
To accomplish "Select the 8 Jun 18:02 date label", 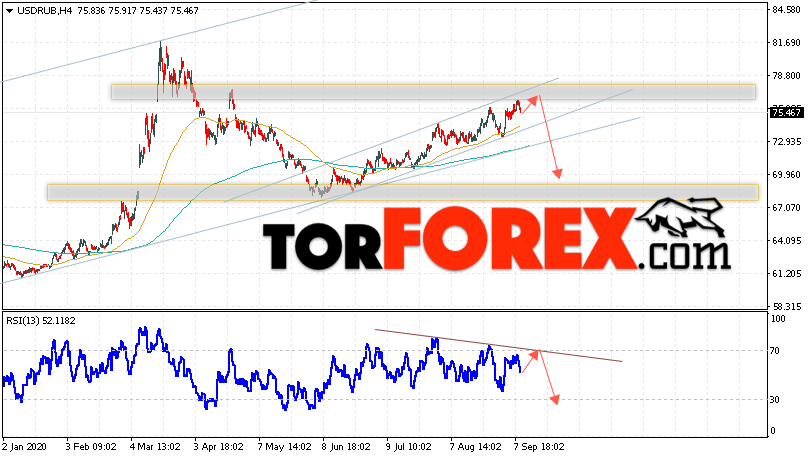I will (x=346, y=447).
